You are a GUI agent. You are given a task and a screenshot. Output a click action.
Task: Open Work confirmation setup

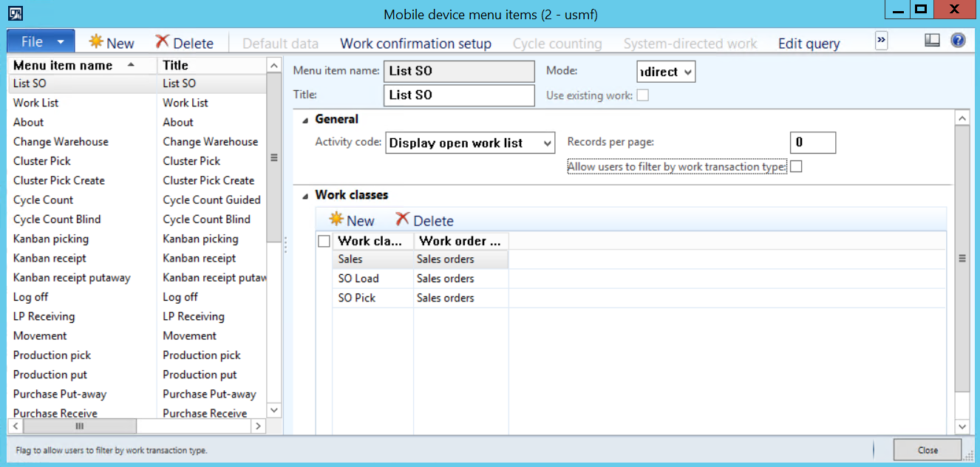tap(415, 44)
